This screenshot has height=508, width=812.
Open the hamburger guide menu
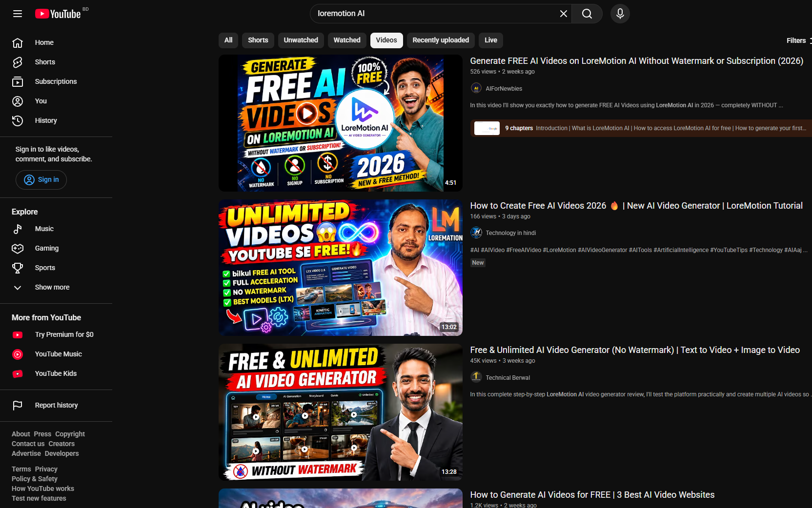(18, 14)
